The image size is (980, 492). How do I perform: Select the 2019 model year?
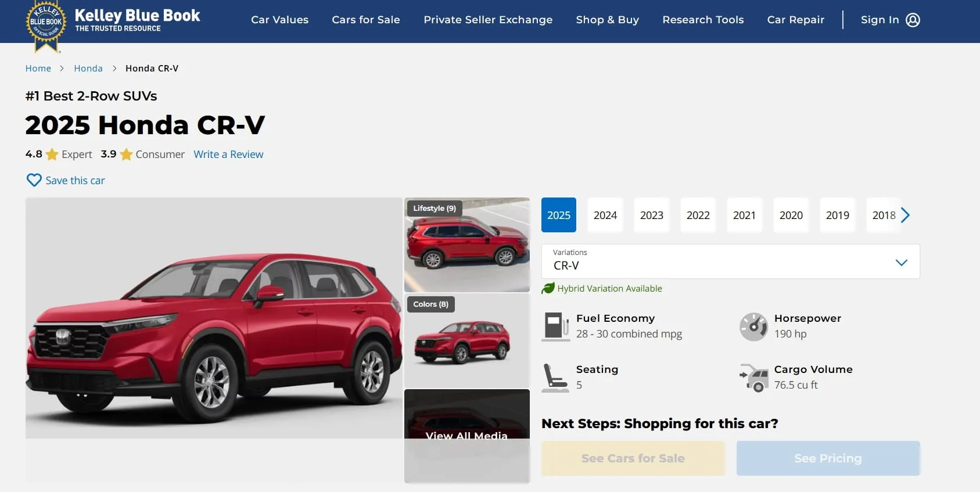838,215
